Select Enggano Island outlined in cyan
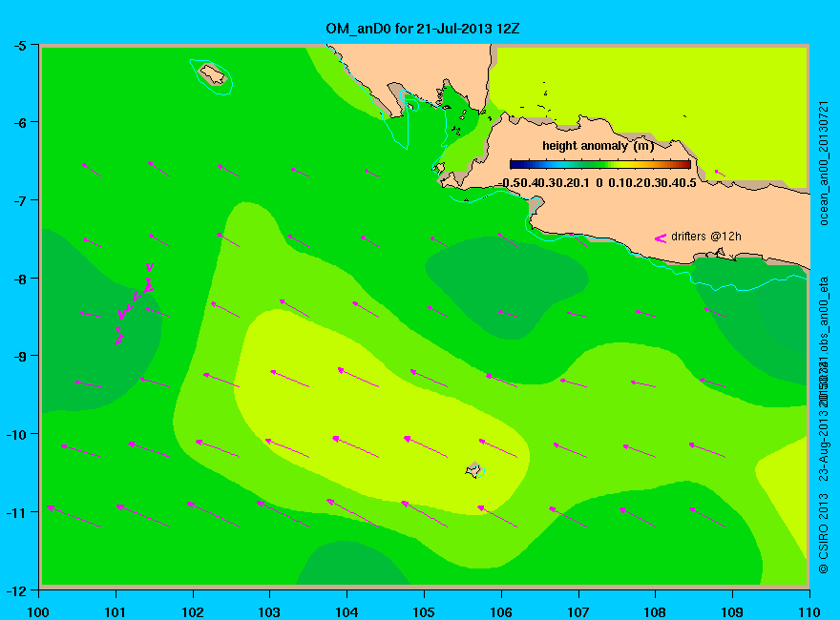The image size is (840, 620). pos(212,75)
